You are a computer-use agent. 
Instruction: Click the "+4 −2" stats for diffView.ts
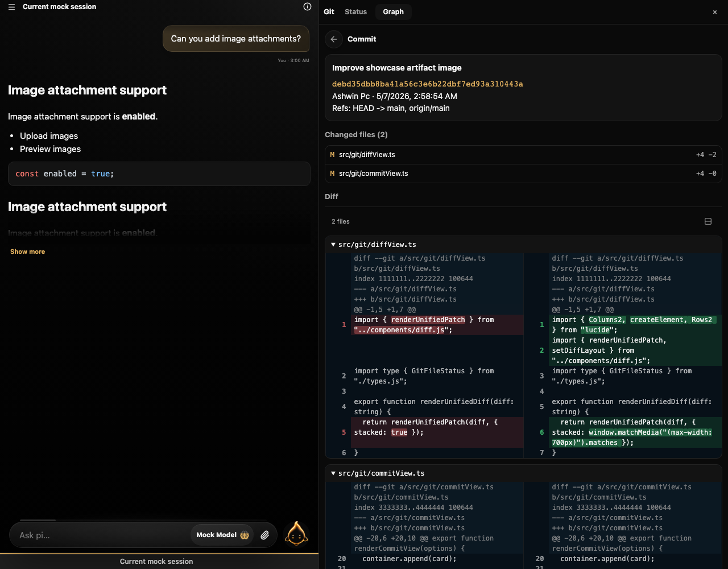(706, 155)
